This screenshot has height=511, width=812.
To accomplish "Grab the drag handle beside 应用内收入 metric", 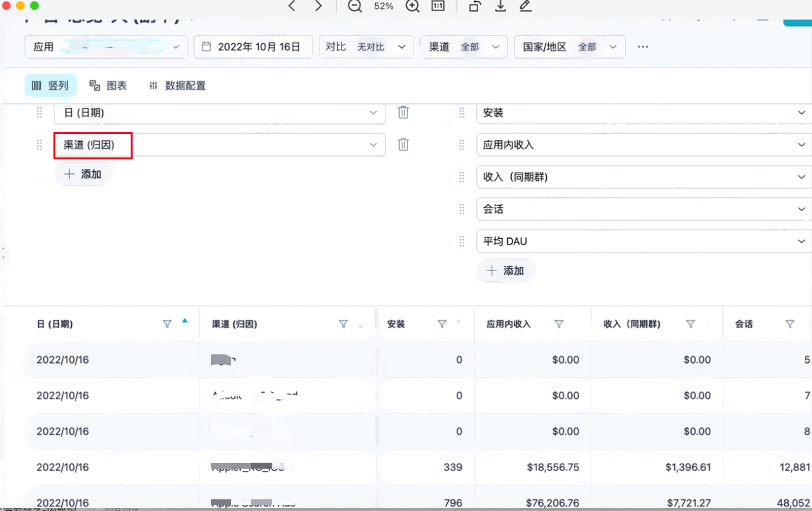I will coord(462,145).
